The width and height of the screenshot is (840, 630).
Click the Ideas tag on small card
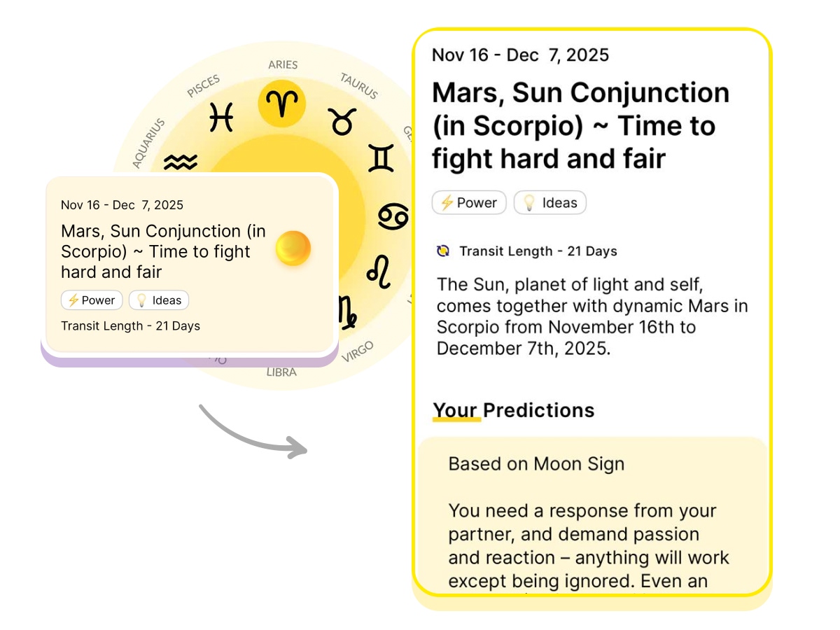pos(159,300)
